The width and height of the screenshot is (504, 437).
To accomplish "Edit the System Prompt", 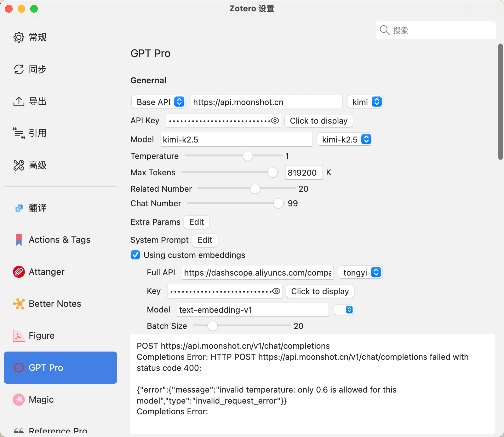I will tap(205, 240).
